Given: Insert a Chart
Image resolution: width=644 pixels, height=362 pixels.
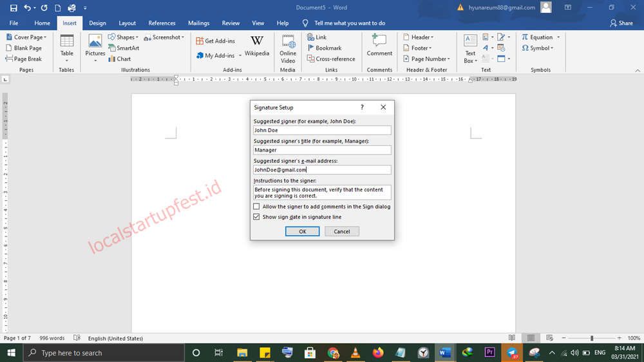Looking at the screenshot, I should [120, 59].
